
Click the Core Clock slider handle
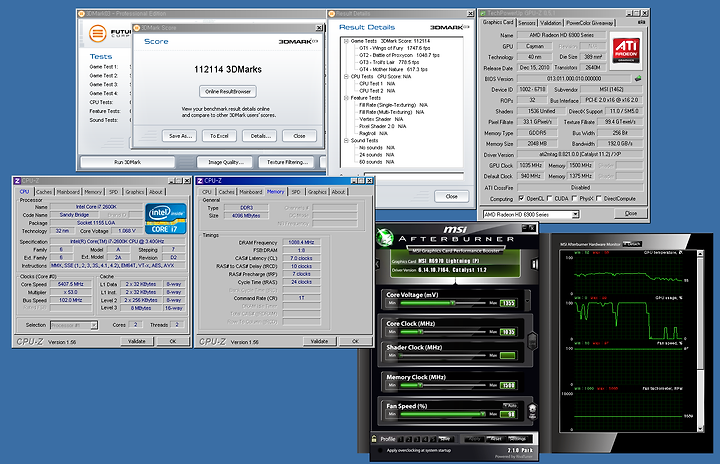pos(421,332)
